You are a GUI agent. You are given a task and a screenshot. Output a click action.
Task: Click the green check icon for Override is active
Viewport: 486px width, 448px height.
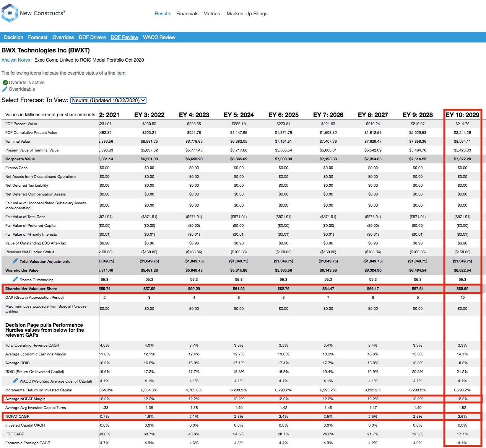tap(5, 83)
